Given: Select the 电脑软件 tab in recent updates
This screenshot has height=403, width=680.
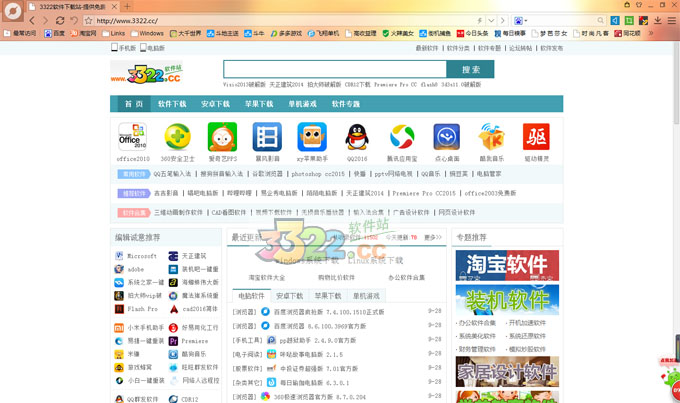Looking at the screenshot, I should tap(252, 296).
